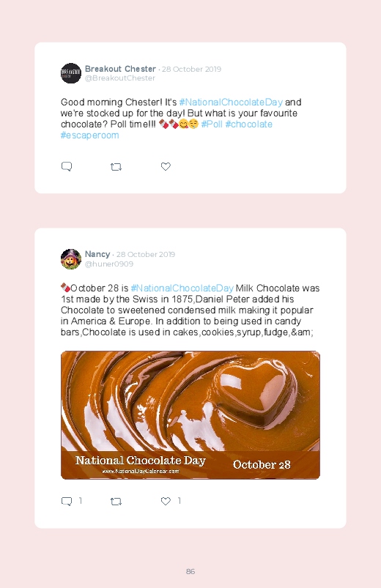381x588 pixels.
Task: Open the National Chocolate Day image
Action: point(190,415)
